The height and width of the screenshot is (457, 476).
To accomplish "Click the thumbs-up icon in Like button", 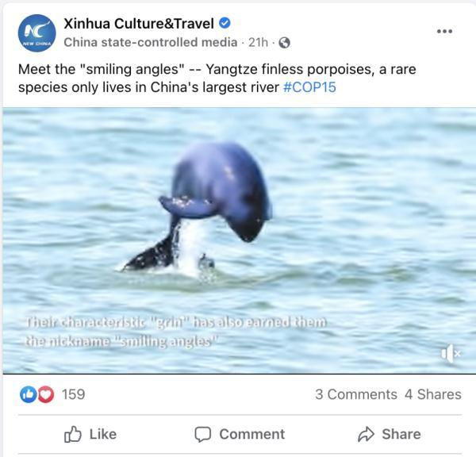I will [73, 434].
